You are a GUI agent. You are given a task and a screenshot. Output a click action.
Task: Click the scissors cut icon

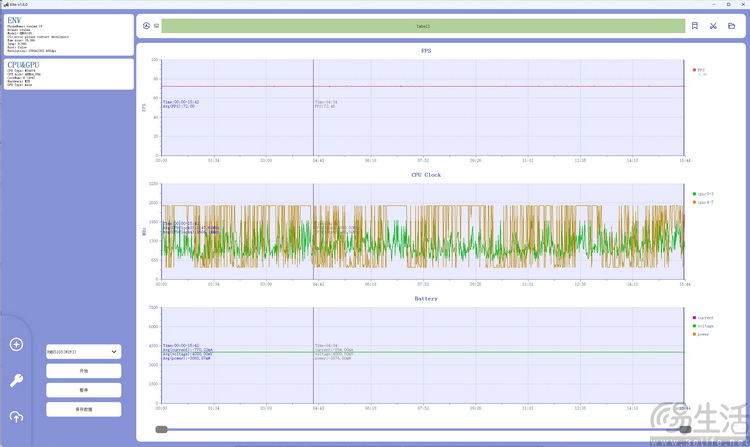pyautogui.click(x=713, y=26)
